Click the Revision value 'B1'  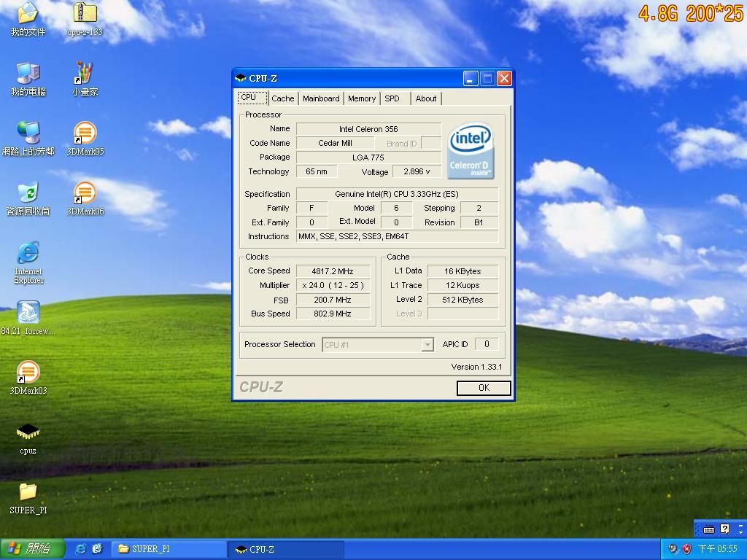pos(479,222)
